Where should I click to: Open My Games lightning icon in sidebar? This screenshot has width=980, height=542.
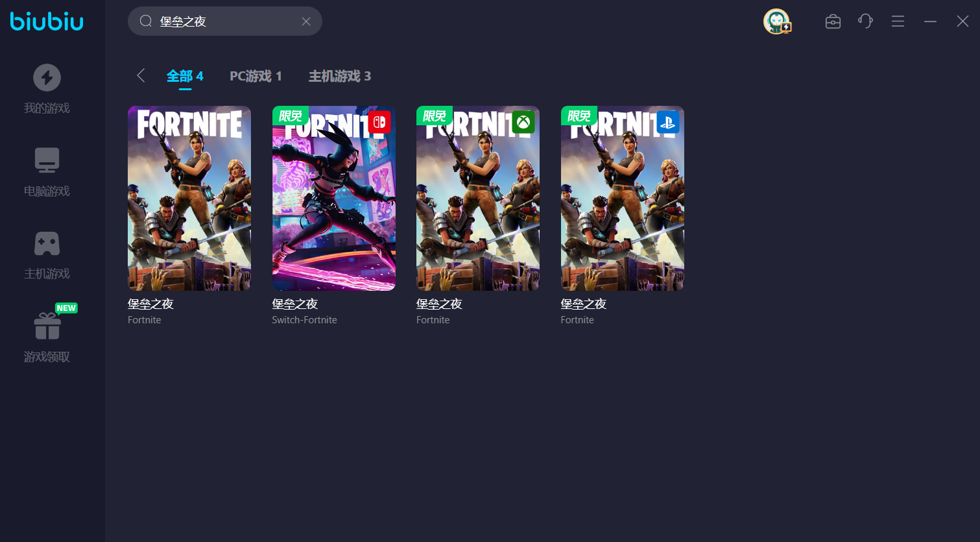pos(47,78)
